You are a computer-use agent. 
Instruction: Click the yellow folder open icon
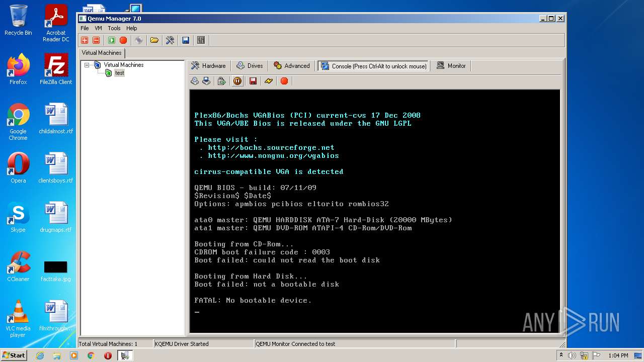pos(154,40)
